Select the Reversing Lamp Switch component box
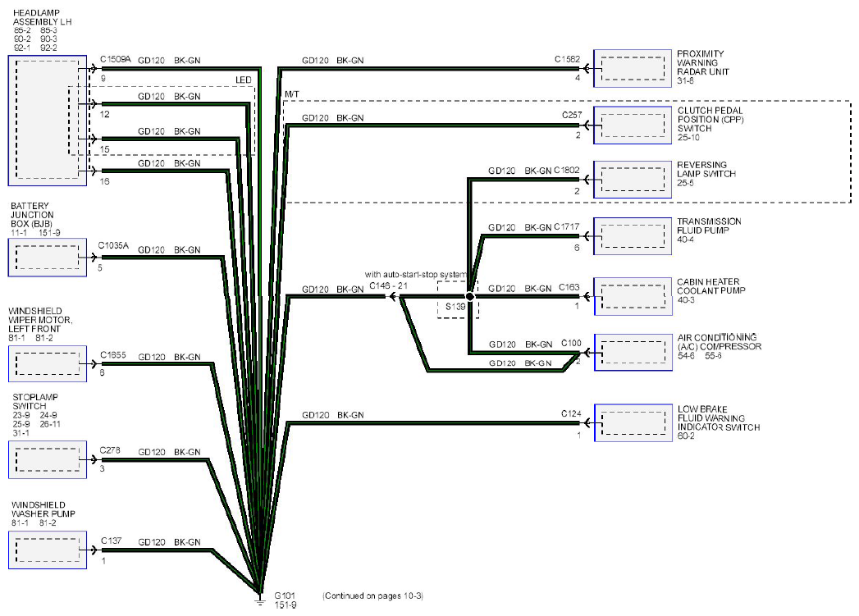The width and height of the screenshot is (859, 616). (633, 179)
